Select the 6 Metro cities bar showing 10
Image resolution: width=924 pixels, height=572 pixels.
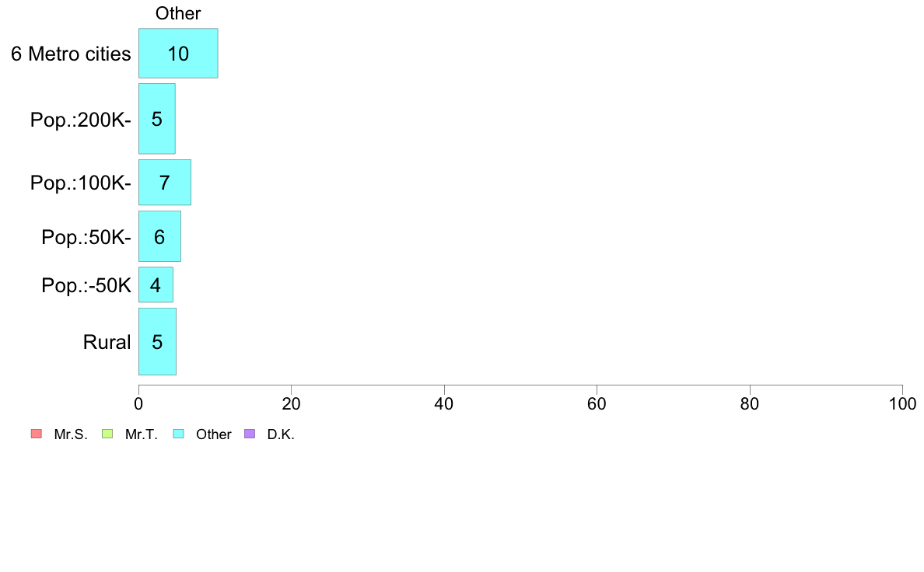[x=178, y=54]
